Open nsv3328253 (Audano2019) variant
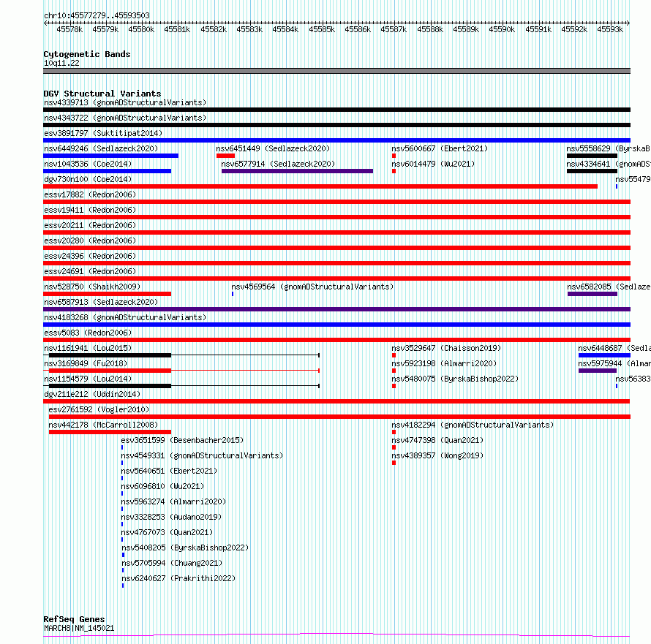This screenshot has height=644, width=651. (171, 517)
